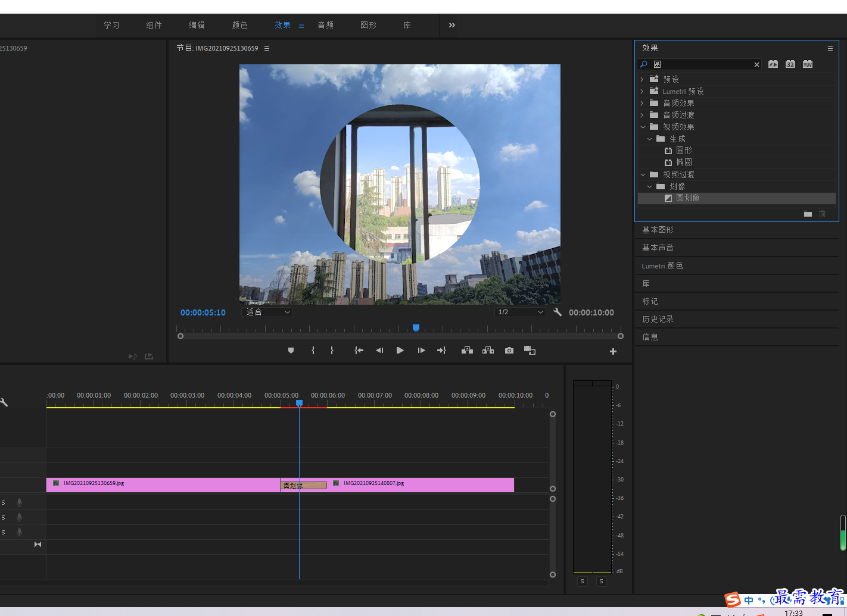
Task: Expand the Lumetri 预设 folder
Action: coord(642,91)
